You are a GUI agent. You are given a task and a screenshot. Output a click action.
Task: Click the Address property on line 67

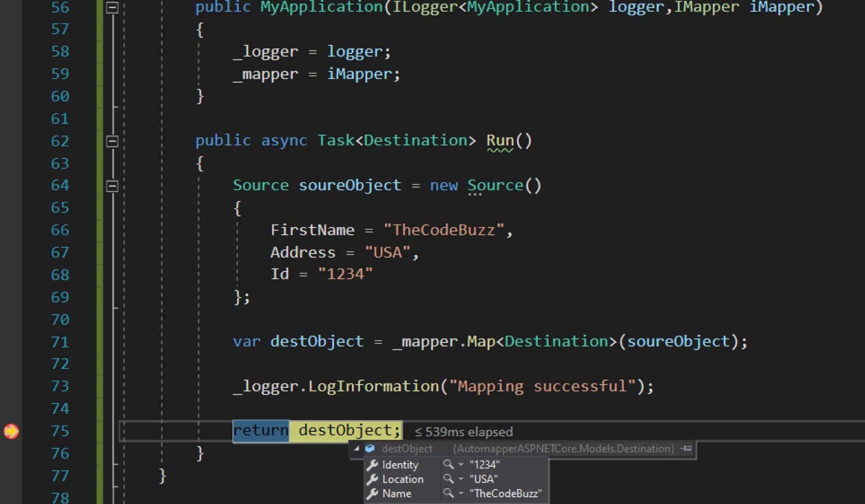(x=303, y=252)
